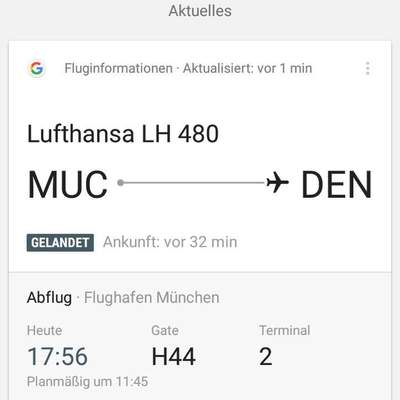The image size is (400, 400).
Task: Tap the gate value H44
Action: click(x=174, y=357)
